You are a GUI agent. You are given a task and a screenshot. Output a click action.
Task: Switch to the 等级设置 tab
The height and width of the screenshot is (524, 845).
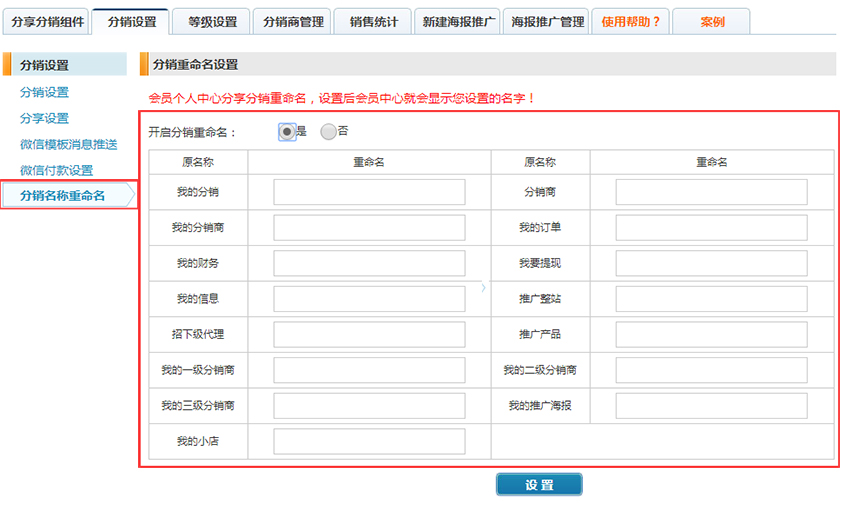pyautogui.click(x=212, y=22)
